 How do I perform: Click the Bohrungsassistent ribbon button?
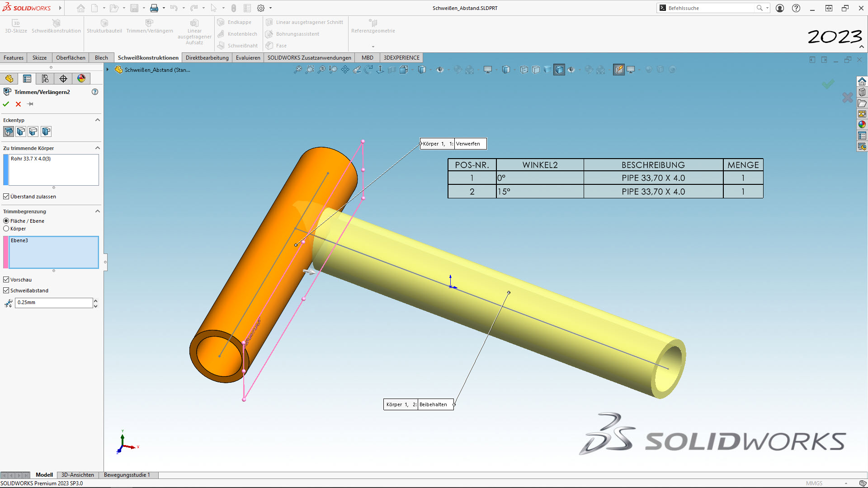pos(292,34)
